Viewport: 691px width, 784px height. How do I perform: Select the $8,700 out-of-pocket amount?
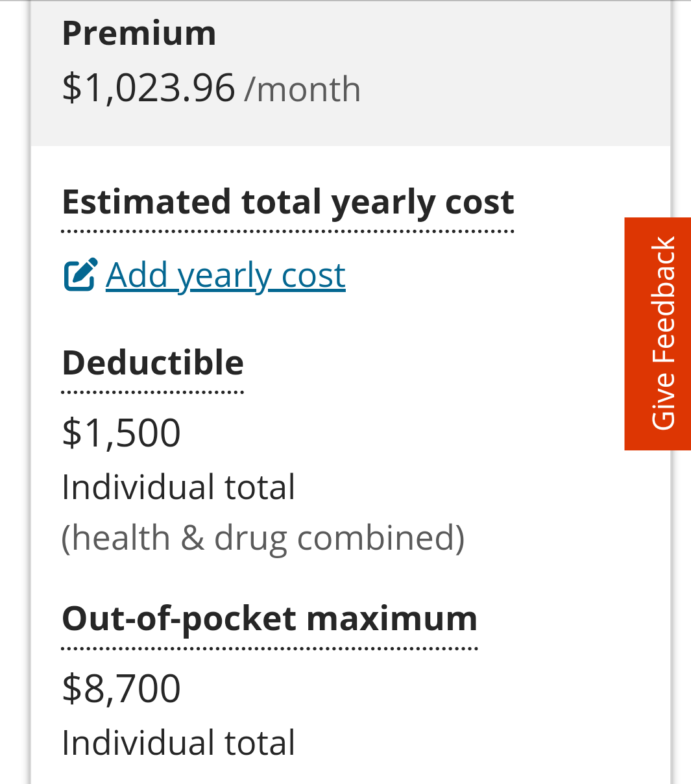121,689
